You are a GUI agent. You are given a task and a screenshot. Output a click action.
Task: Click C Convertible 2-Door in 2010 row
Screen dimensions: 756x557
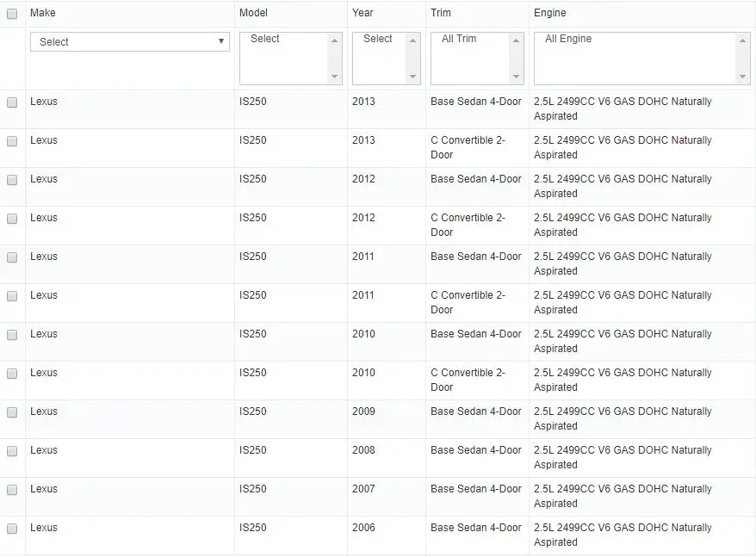pos(468,380)
